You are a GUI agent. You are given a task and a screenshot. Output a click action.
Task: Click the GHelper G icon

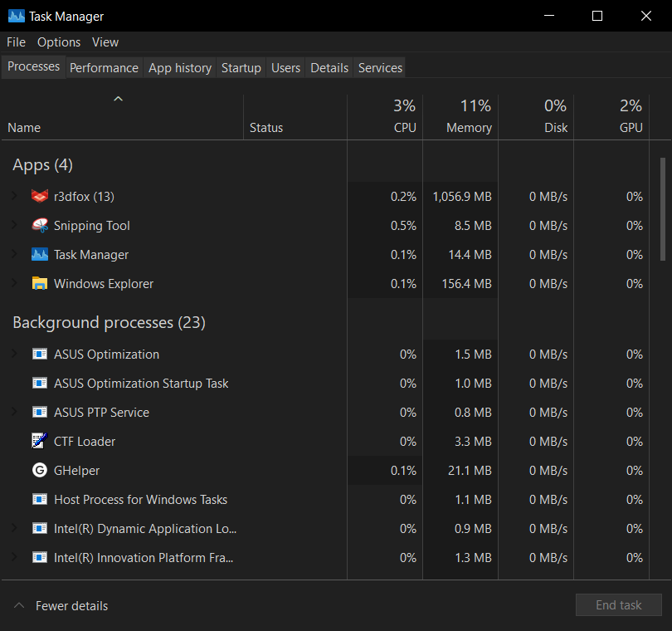[x=40, y=470]
